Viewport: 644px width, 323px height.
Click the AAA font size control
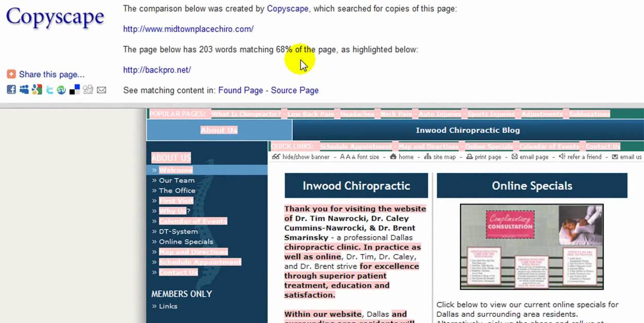[x=360, y=157]
